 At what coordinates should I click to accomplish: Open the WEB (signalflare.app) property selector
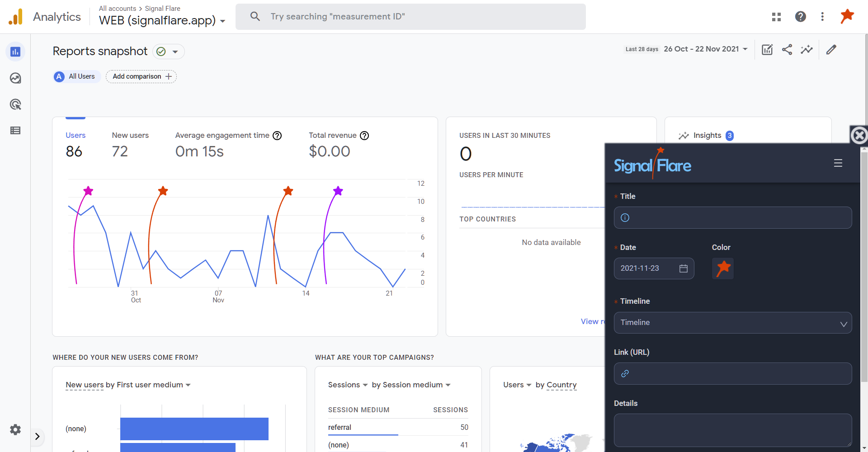point(162,20)
